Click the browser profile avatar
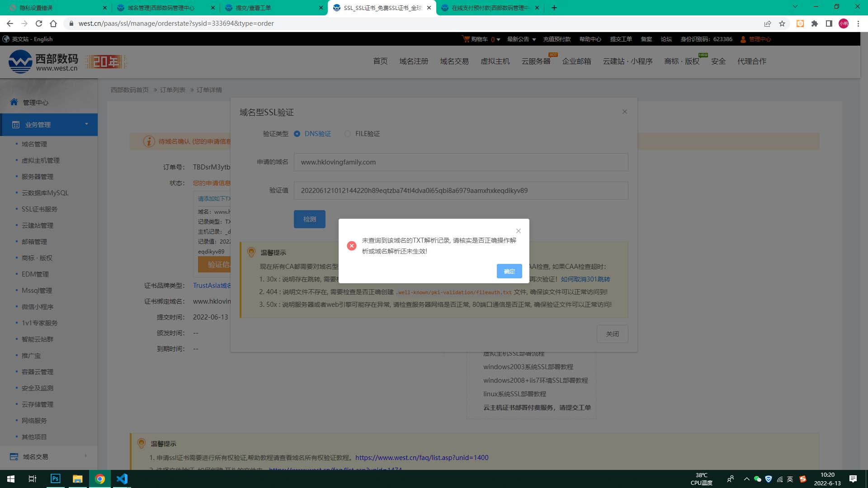The width and height of the screenshot is (868, 488). tap(844, 23)
